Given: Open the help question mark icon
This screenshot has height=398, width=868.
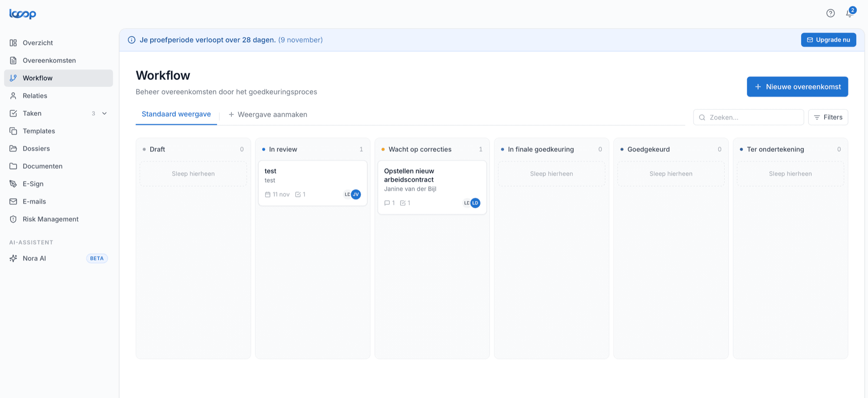Looking at the screenshot, I should [x=830, y=13].
